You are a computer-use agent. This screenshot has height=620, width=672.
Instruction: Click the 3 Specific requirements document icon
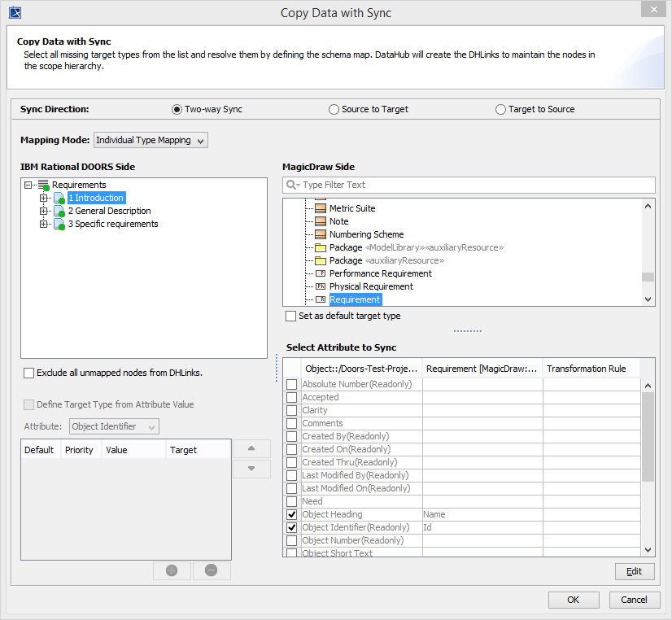59,225
